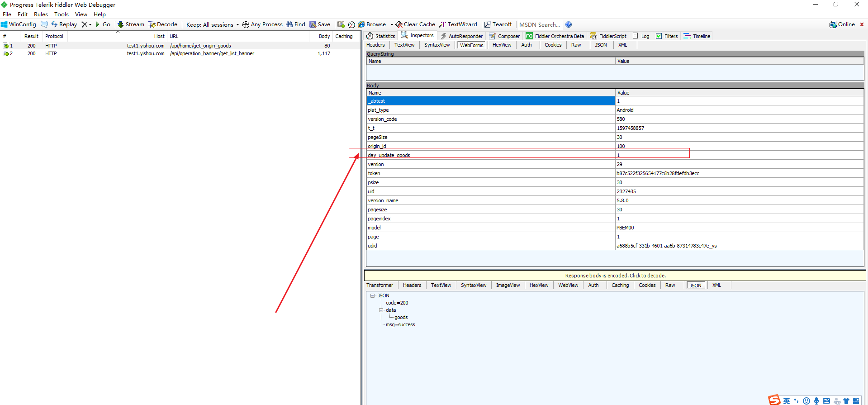Viewport: 868px width, 405px height.
Task: Select the response Caching tab
Action: 620,285
